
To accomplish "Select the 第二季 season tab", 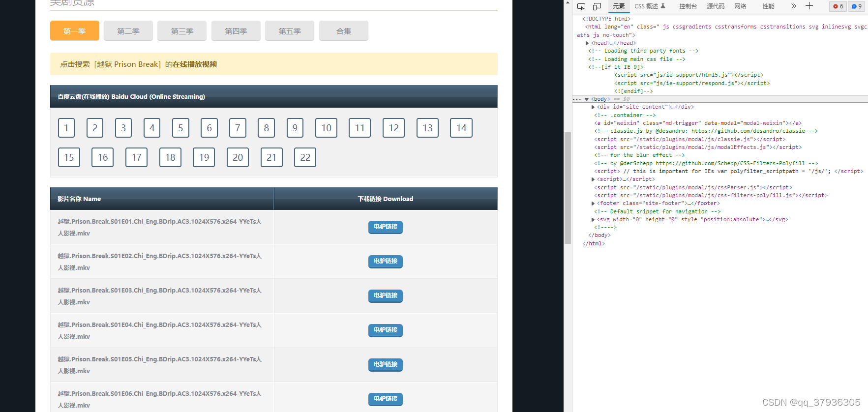I will coord(128,31).
